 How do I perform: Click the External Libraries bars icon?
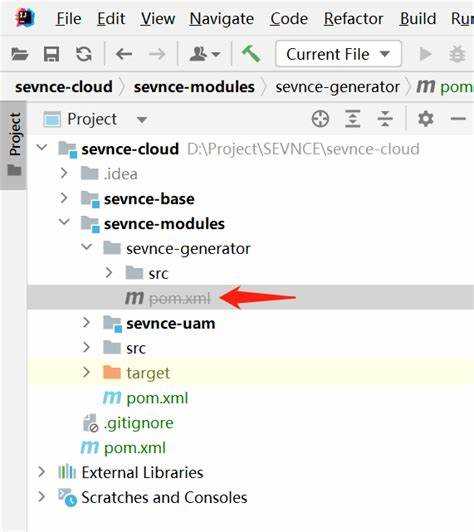click(x=67, y=471)
